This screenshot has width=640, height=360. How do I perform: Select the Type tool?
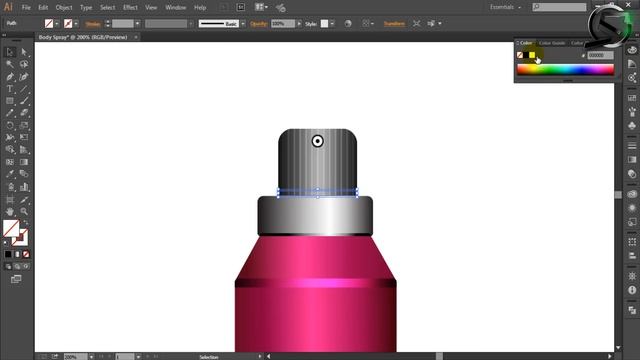tap(10, 89)
